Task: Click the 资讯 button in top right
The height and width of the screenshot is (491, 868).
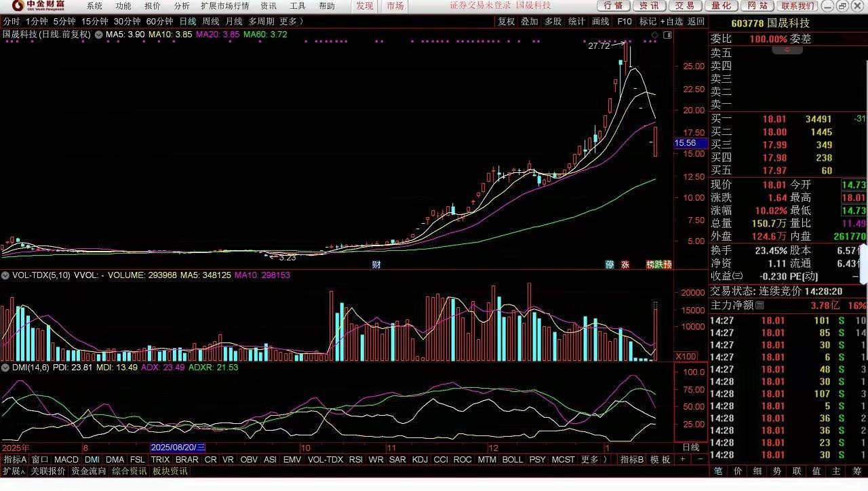Action: point(649,5)
